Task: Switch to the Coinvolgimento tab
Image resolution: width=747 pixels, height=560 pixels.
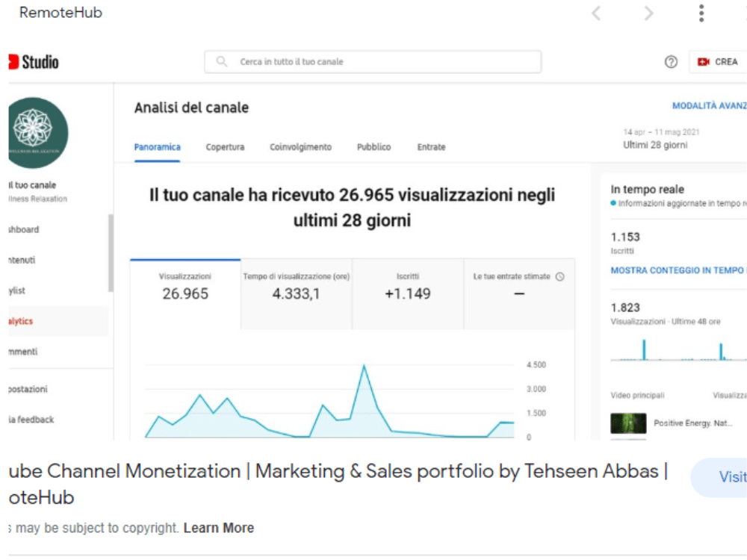Action: click(x=300, y=147)
